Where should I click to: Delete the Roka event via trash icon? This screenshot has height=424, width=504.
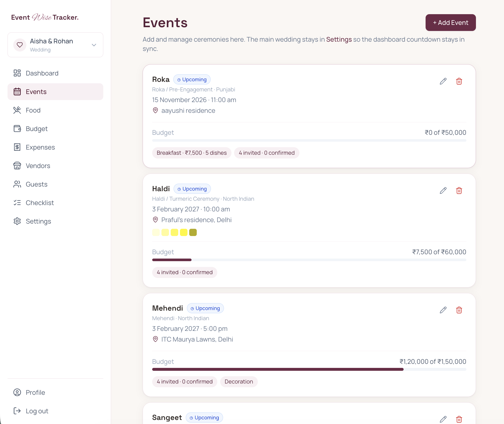click(x=459, y=81)
